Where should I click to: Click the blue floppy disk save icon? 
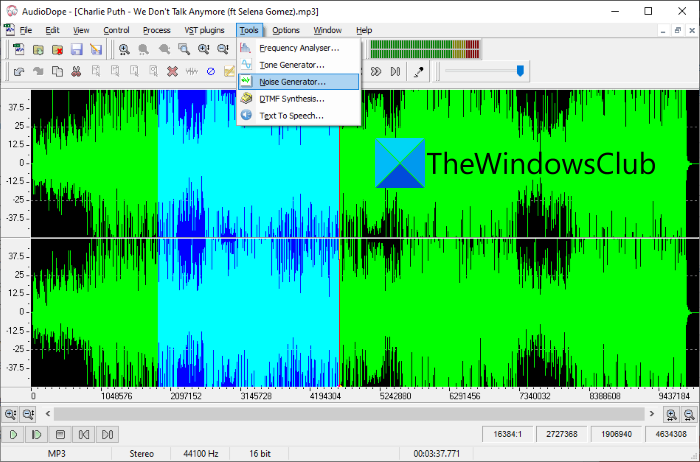(x=76, y=49)
